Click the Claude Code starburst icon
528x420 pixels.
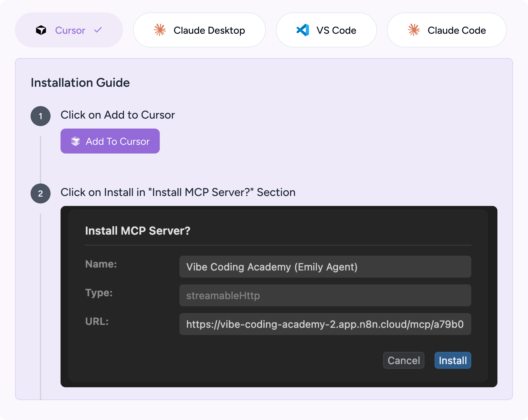(x=414, y=30)
